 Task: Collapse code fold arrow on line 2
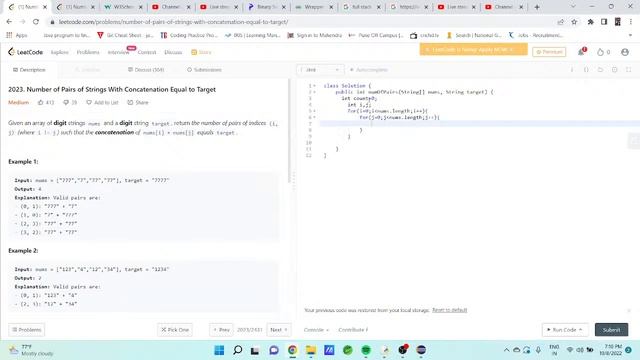click(x=314, y=92)
